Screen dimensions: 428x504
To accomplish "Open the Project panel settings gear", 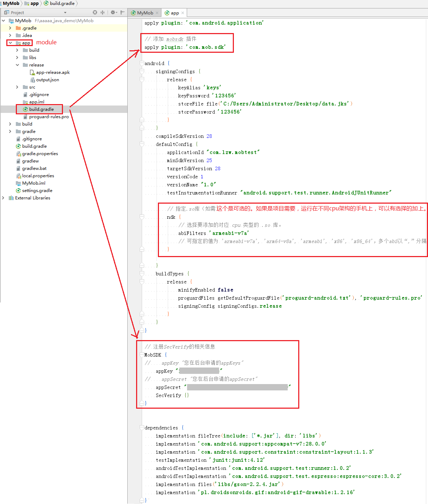I will coord(113,12).
